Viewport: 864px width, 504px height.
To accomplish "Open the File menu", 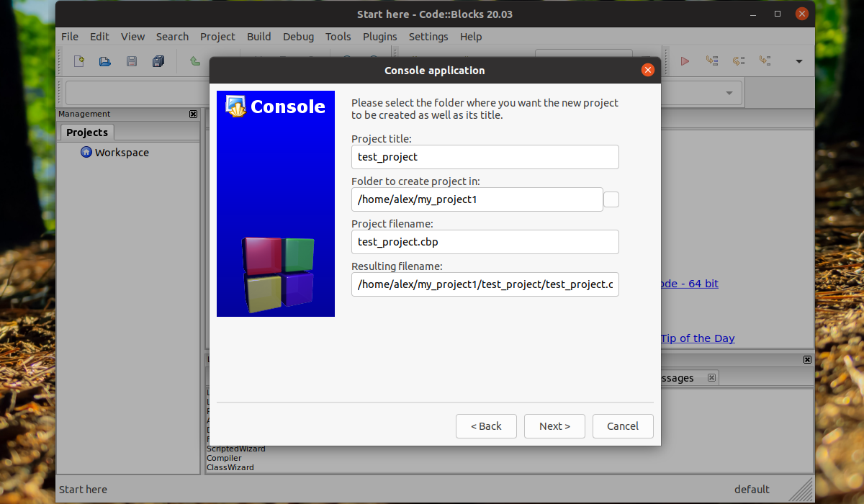I will point(70,36).
